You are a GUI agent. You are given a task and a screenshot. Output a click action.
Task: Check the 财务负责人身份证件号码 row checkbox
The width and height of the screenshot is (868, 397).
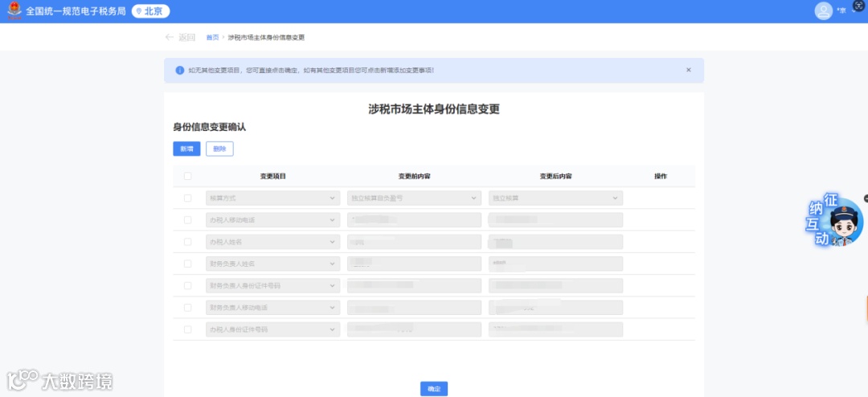[187, 286]
